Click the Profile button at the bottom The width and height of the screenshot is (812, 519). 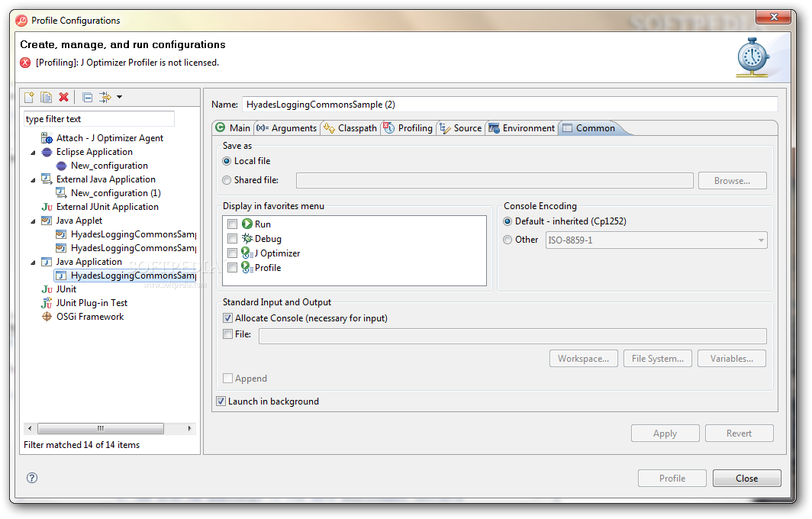point(672,479)
